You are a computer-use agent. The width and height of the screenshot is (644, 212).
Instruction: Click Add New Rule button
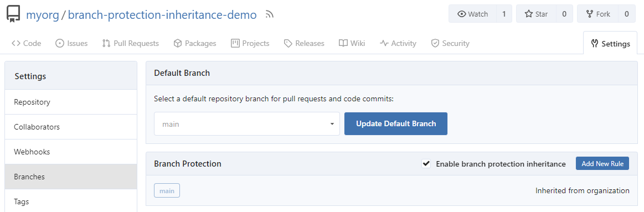[x=602, y=163]
